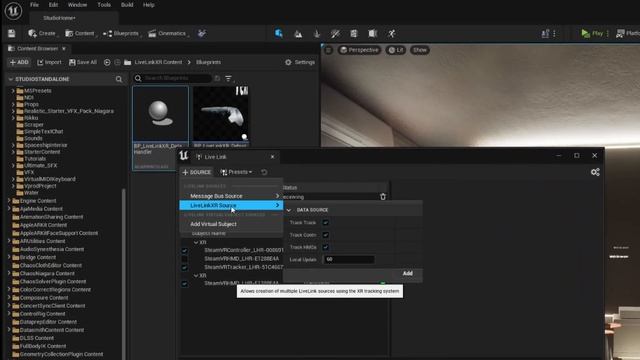The height and width of the screenshot is (360, 640).
Task: Click the Add button in Data Source
Action: coord(407,273)
